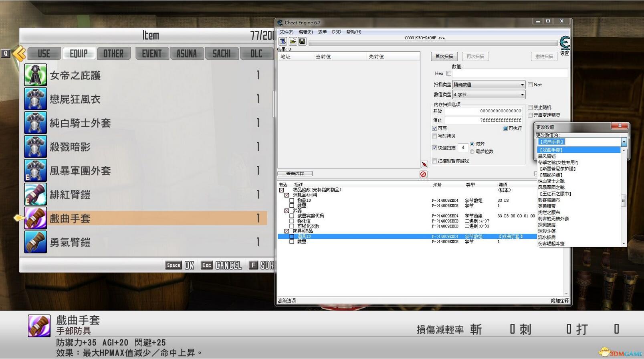
Task: Click the Cheat Engine title bar icon
Action: pyautogui.click(x=280, y=22)
